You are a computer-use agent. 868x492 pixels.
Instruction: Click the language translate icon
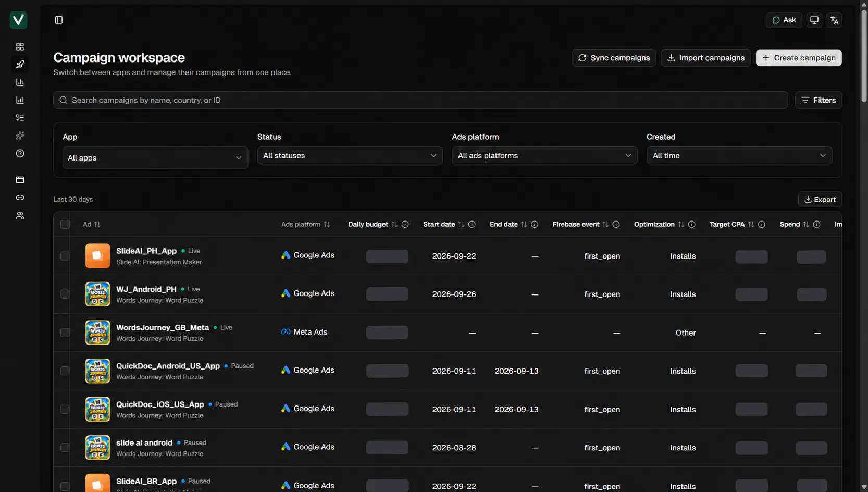[834, 20]
